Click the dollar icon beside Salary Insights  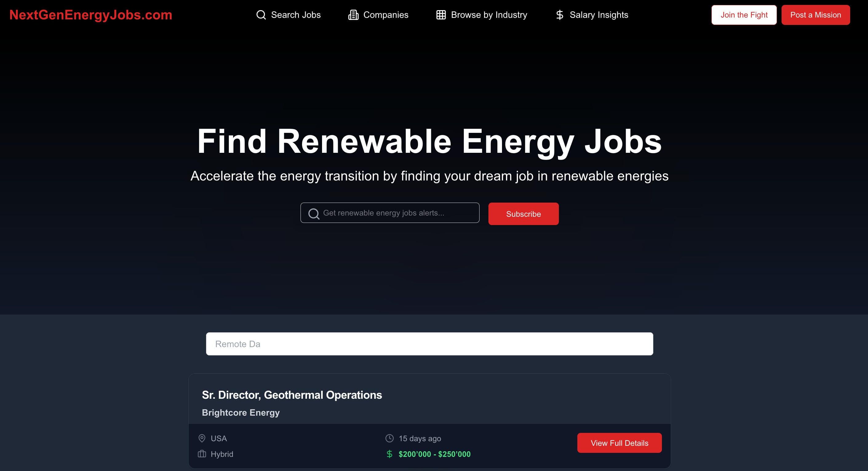pyautogui.click(x=560, y=15)
